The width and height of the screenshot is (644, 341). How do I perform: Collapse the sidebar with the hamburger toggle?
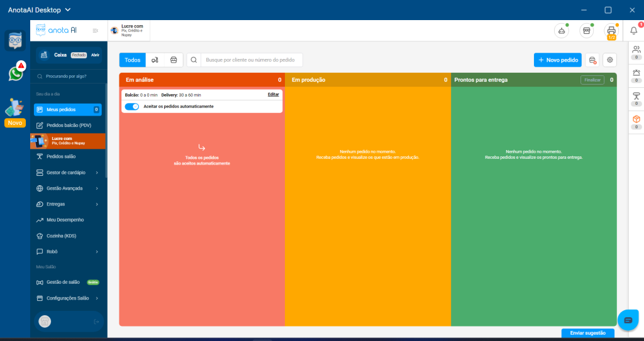[96, 30]
